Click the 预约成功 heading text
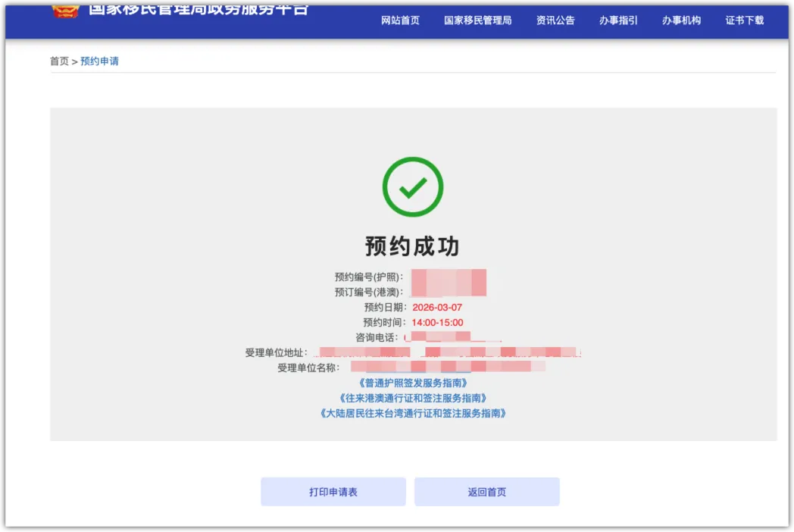Screen dimensions: 794x532 pos(412,246)
